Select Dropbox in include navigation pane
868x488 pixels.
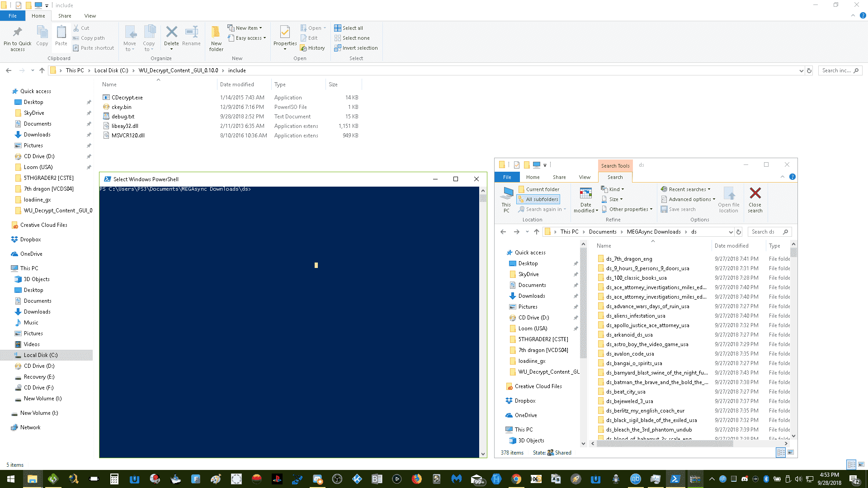(30, 239)
